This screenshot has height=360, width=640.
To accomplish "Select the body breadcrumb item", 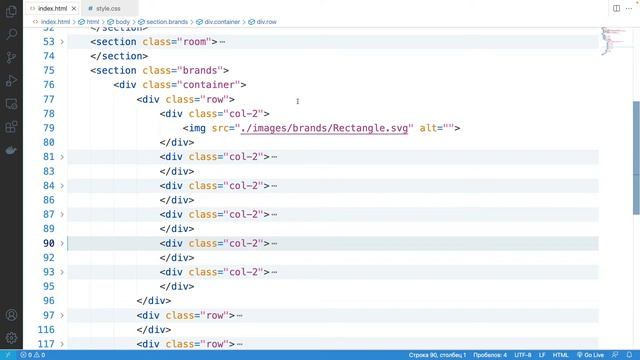I will pyautogui.click(x=122, y=22).
